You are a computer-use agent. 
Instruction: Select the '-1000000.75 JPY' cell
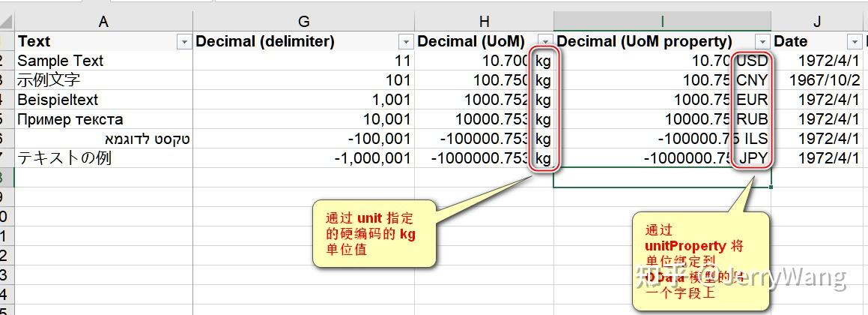[662, 158]
